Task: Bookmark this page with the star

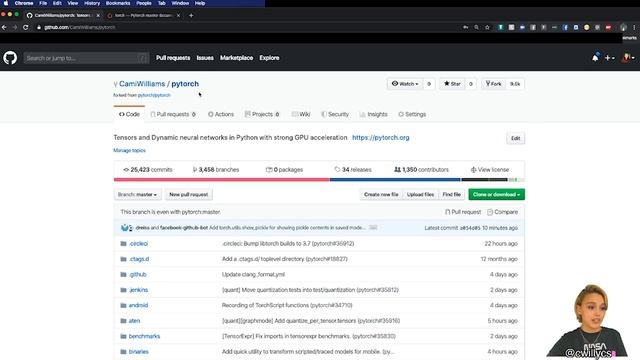Action: 487,27
